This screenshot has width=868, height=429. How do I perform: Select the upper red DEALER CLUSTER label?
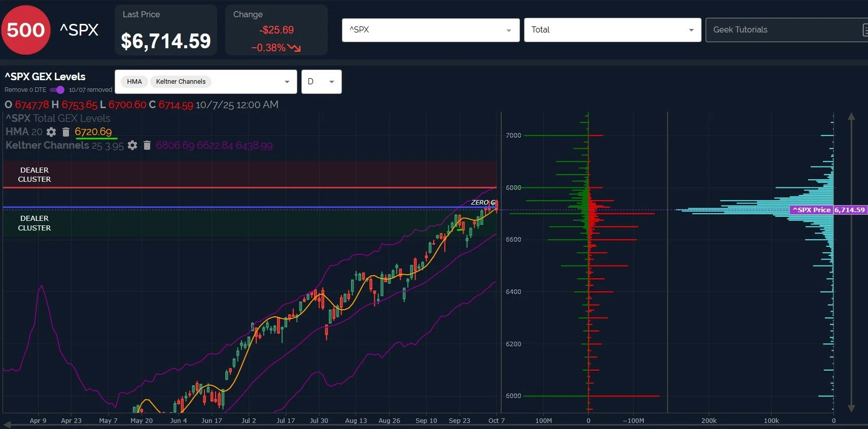click(34, 175)
